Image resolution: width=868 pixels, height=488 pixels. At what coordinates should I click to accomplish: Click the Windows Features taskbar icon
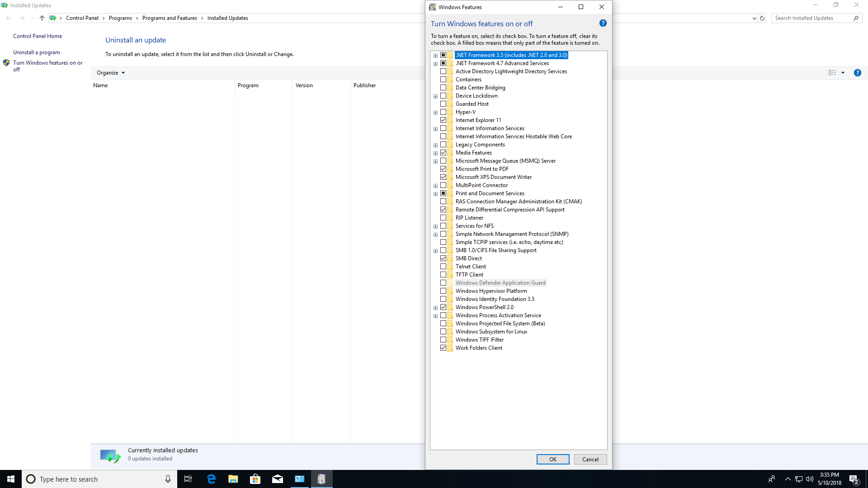[x=321, y=479]
